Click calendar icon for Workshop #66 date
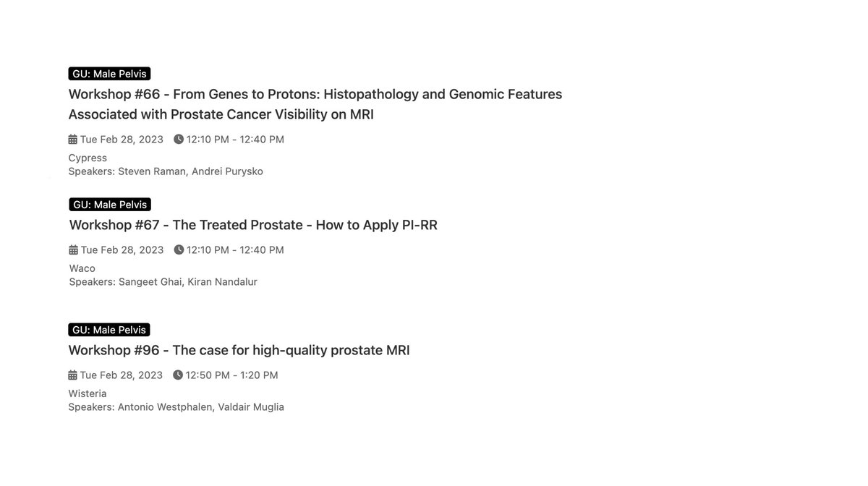Viewport: 868px width, 486px height. 72,139
